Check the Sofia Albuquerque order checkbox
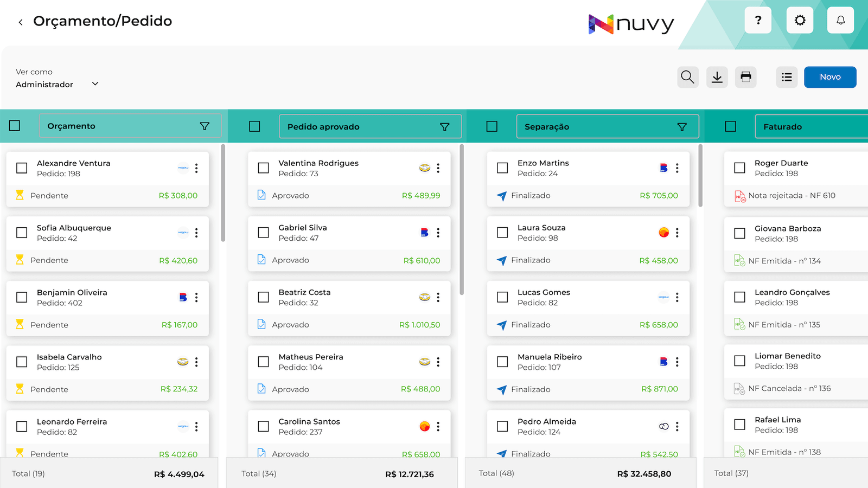The image size is (868, 488). coord(22,233)
